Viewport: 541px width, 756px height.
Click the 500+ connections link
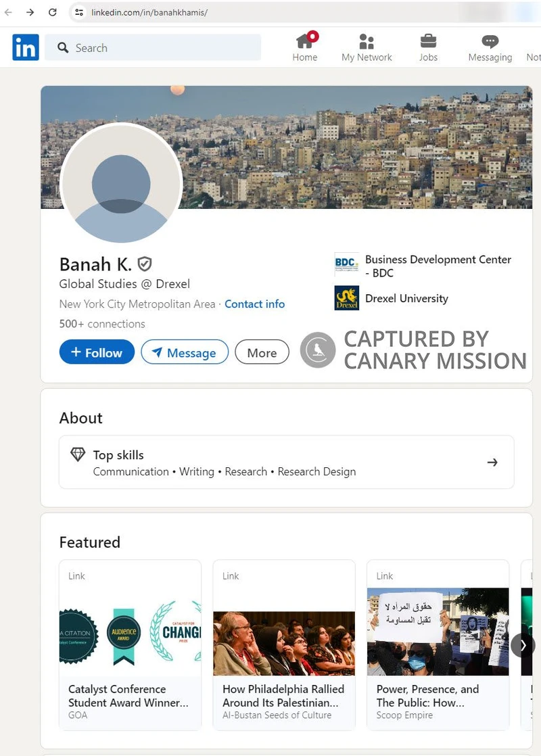(x=101, y=324)
